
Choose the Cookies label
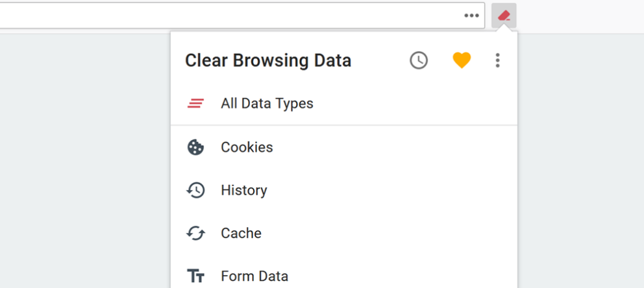(x=247, y=147)
